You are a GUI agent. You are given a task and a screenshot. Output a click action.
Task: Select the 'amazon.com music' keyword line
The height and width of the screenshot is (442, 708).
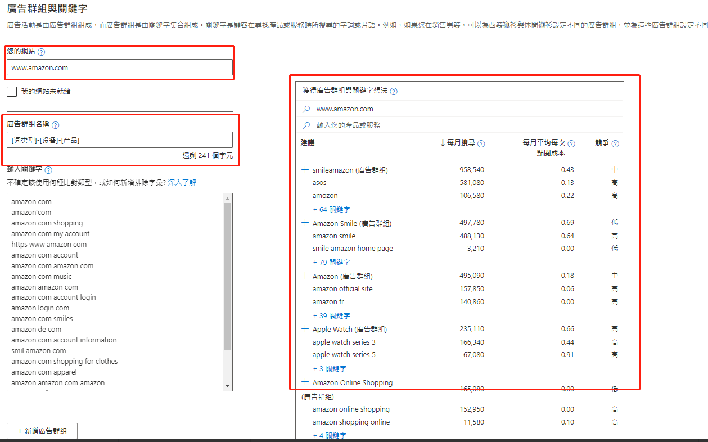tap(41, 276)
